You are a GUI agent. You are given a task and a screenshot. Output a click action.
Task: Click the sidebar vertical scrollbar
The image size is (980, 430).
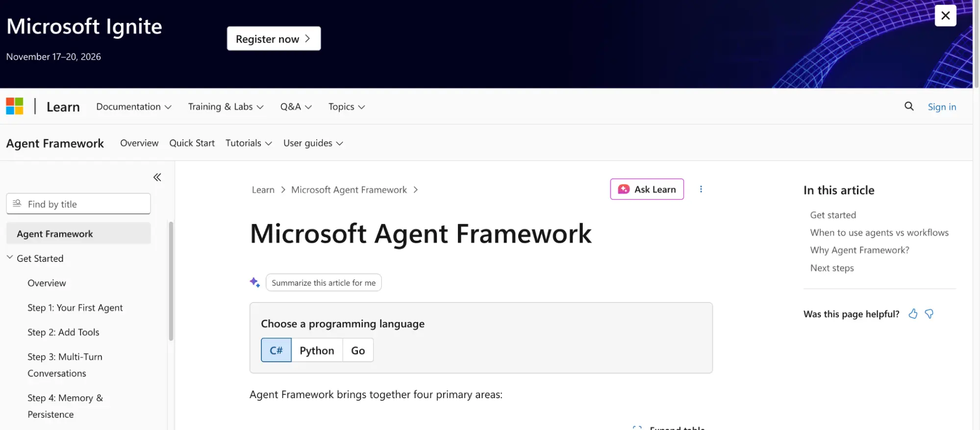171,281
